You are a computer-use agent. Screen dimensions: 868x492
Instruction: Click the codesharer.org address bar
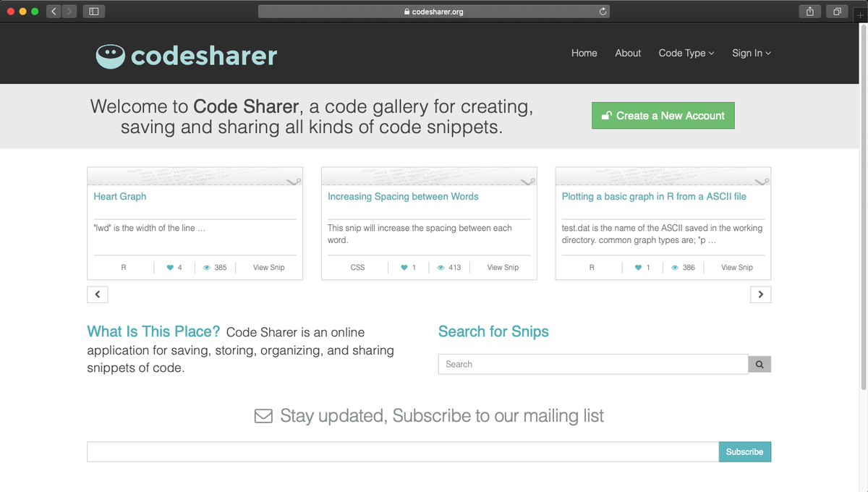tap(434, 12)
